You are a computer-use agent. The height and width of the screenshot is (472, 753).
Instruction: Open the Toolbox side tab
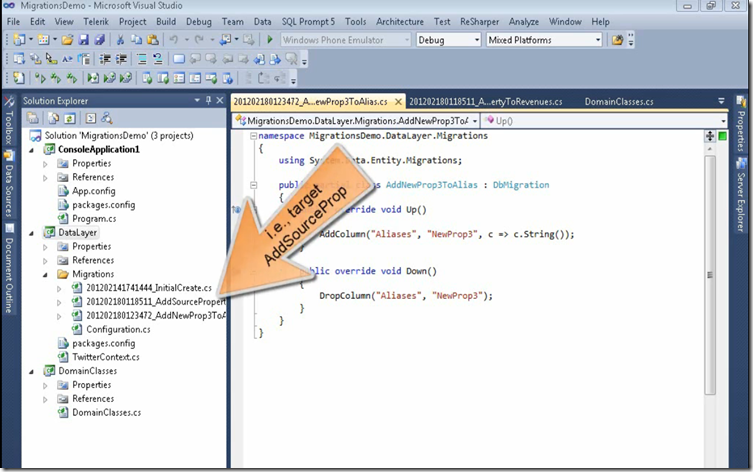pos(9,121)
